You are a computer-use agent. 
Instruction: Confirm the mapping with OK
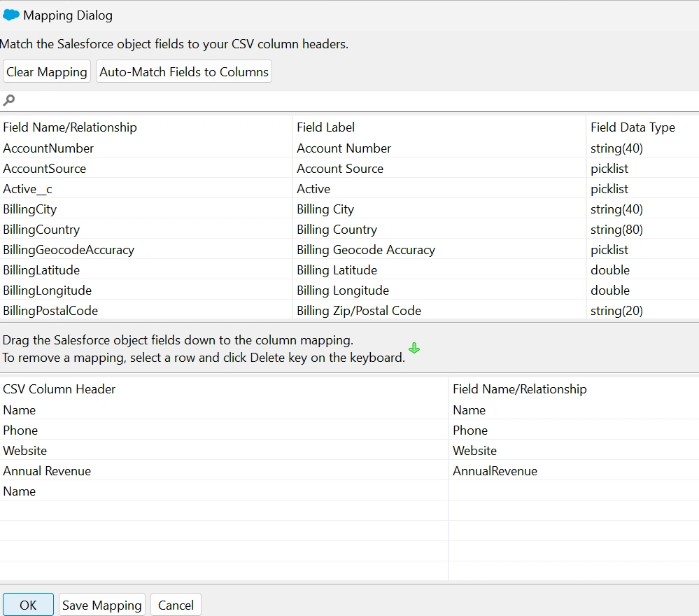click(28, 605)
